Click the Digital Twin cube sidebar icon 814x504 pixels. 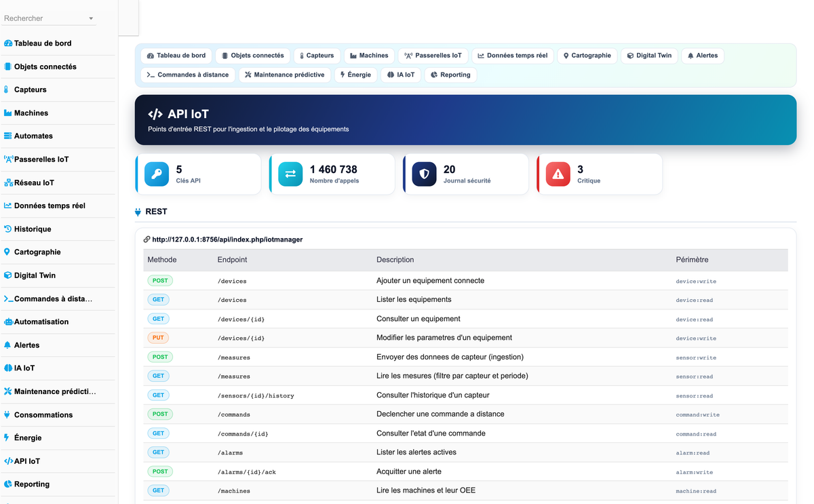[x=8, y=275]
